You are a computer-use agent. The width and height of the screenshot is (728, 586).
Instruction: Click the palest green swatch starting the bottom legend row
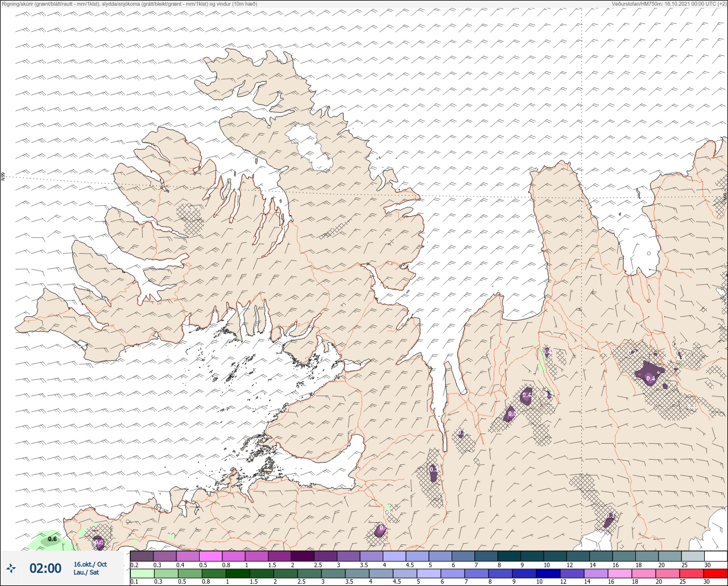pyautogui.click(x=142, y=573)
